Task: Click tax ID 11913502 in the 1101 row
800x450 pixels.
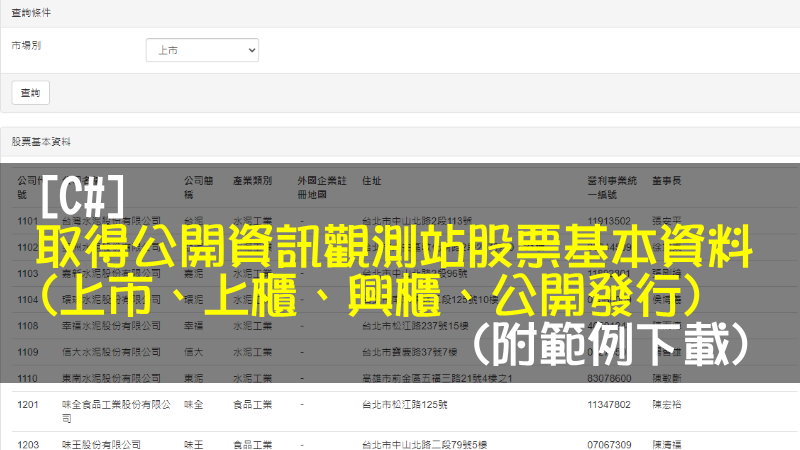Action: pyautogui.click(x=609, y=221)
